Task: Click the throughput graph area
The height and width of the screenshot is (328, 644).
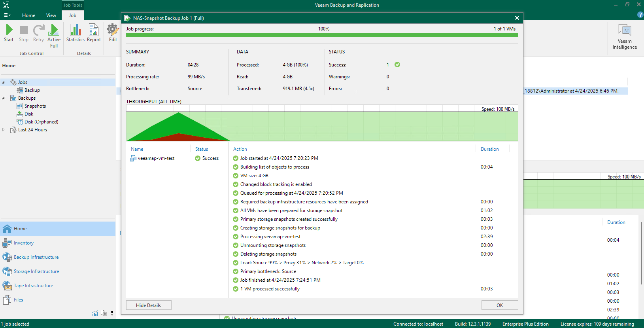Action: 322,123
